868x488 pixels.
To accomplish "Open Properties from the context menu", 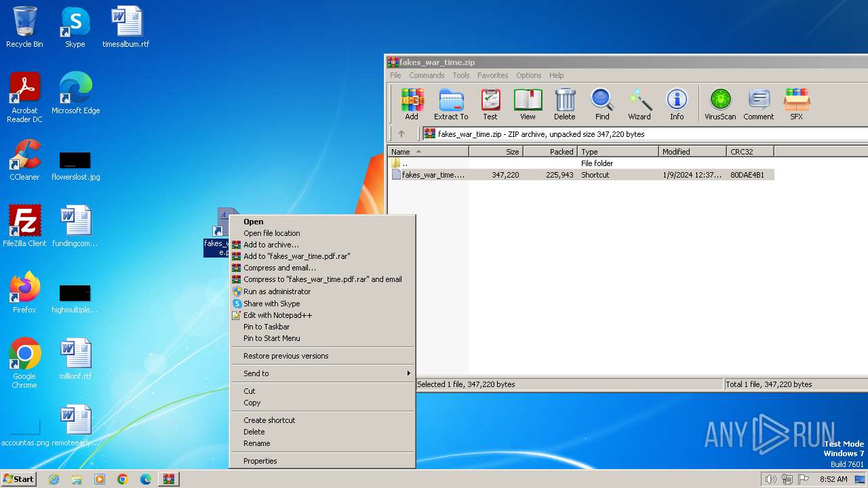I will pyautogui.click(x=322, y=461).
